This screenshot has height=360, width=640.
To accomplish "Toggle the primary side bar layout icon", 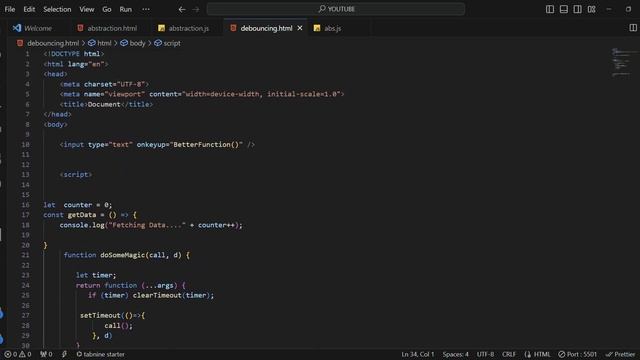I will coord(550,9).
